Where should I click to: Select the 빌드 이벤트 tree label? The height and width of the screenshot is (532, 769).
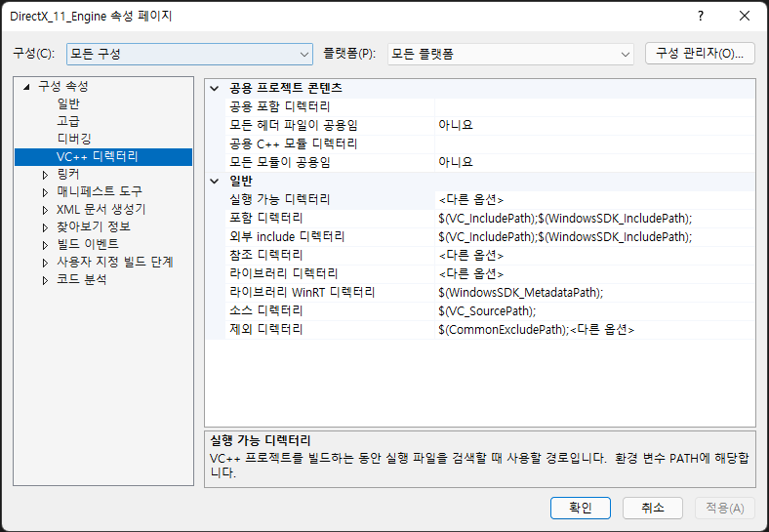[x=88, y=244]
